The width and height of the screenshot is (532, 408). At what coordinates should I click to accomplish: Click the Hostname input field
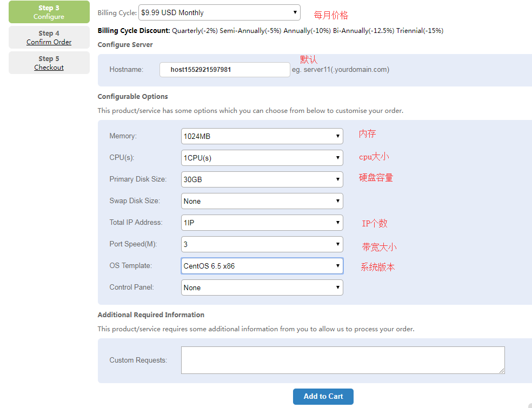pyautogui.click(x=224, y=70)
